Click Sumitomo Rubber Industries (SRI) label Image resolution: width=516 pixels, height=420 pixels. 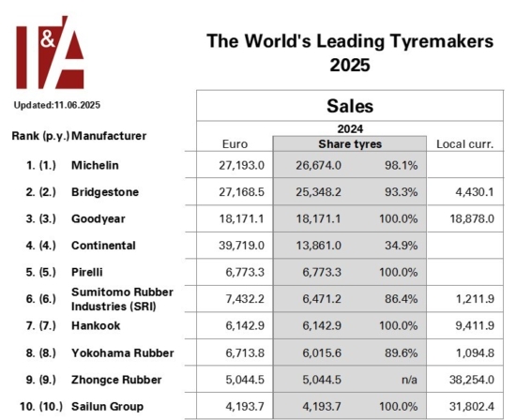click(x=122, y=299)
